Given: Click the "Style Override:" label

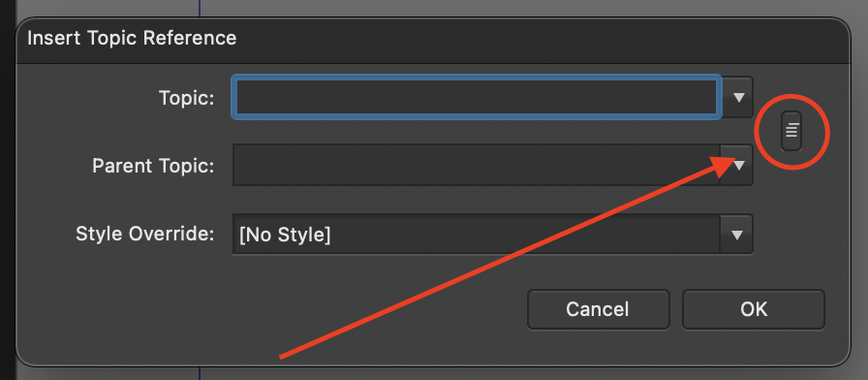Looking at the screenshot, I should [145, 234].
